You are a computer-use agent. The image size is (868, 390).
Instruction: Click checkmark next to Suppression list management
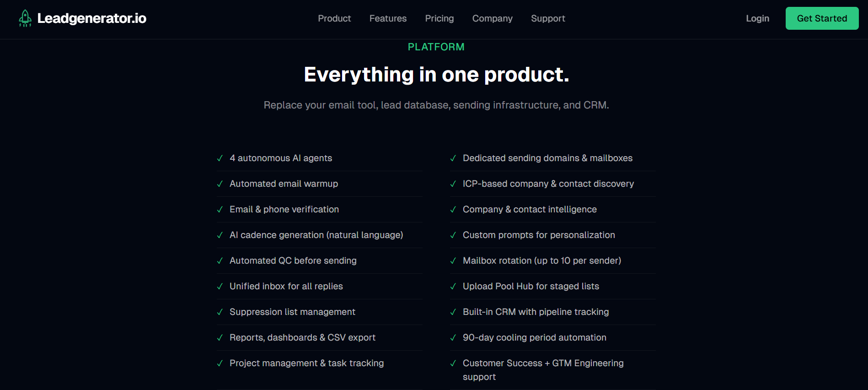click(220, 312)
